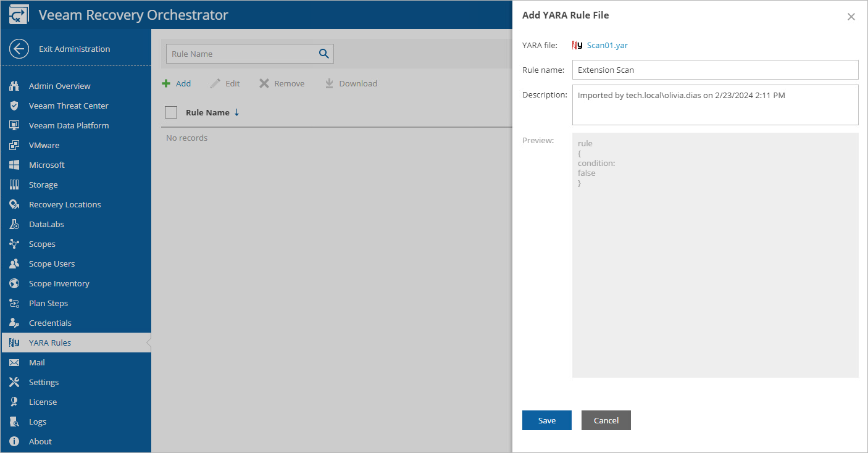Sort by the Rule Name column arrow

pos(237,112)
